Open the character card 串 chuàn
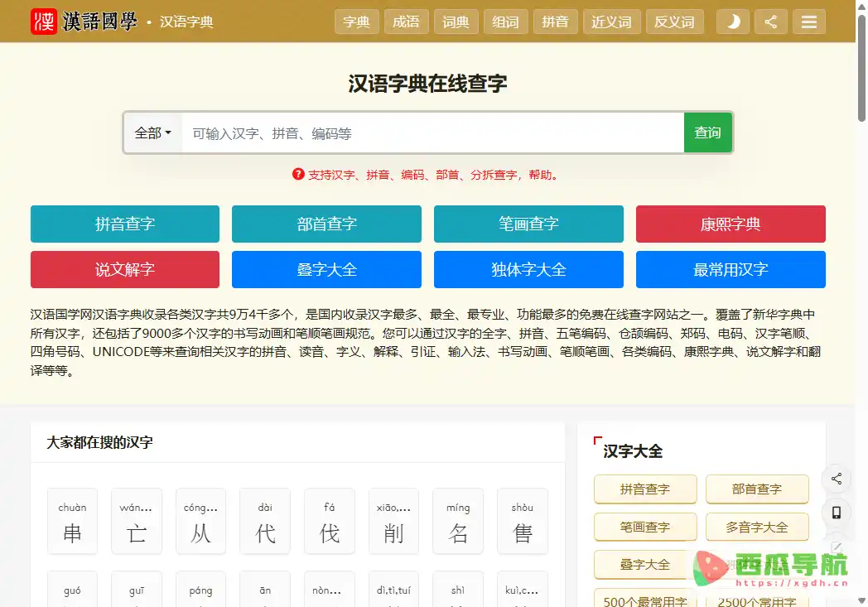 [x=73, y=521]
